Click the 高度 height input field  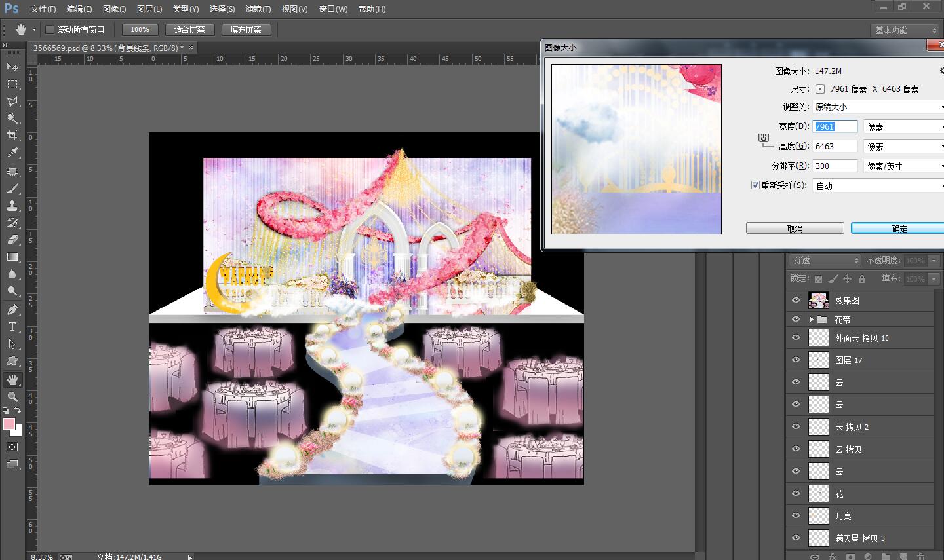click(x=835, y=146)
